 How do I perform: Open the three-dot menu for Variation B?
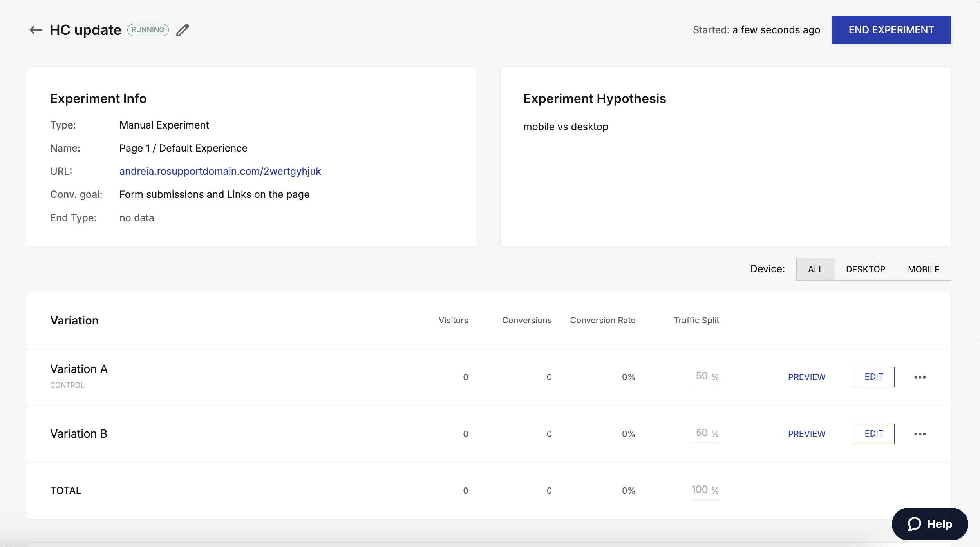[x=920, y=433]
